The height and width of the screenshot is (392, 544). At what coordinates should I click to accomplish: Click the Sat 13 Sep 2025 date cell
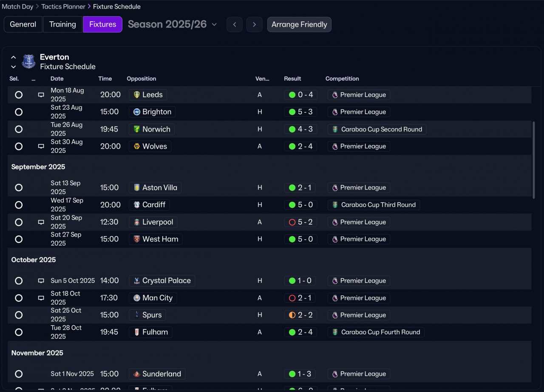[x=65, y=188]
